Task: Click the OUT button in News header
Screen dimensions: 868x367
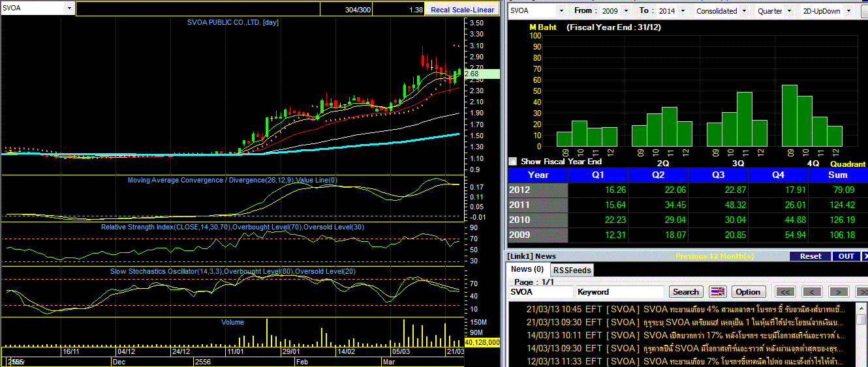Action: coord(846,256)
